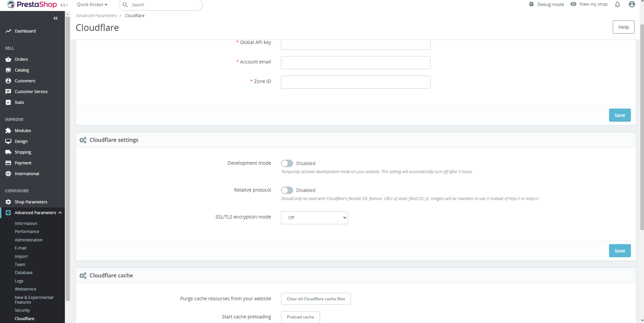The width and height of the screenshot is (644, 323).
Task: Open the Team submenu item
Action: [20, 264]
